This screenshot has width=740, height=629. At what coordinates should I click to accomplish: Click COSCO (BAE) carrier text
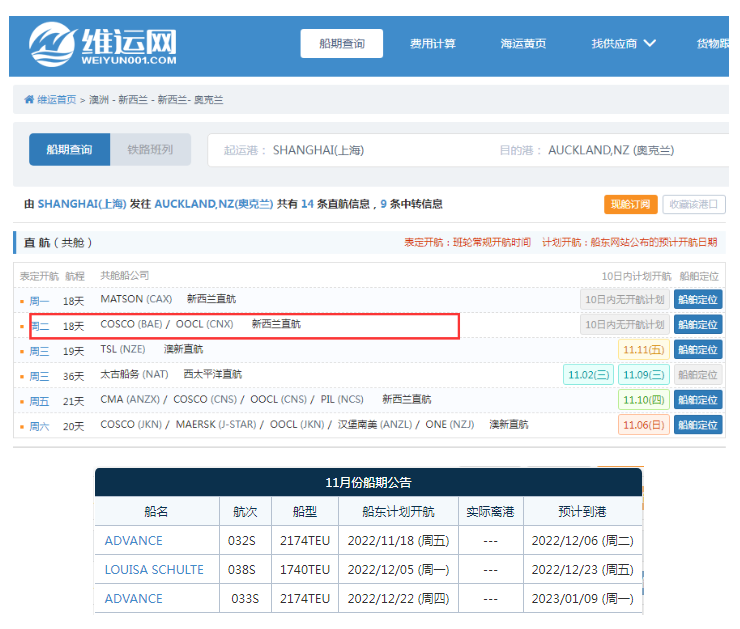click(131, 324)
